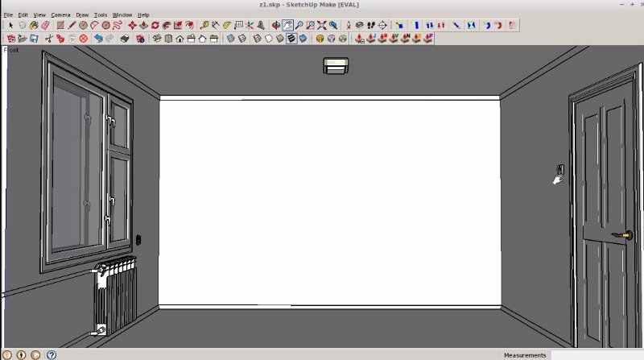Select the Orbit camera tool
Image resolution: width=644 pixels, height=360 pixels.
pyautogui.click(x=276, y=26)
